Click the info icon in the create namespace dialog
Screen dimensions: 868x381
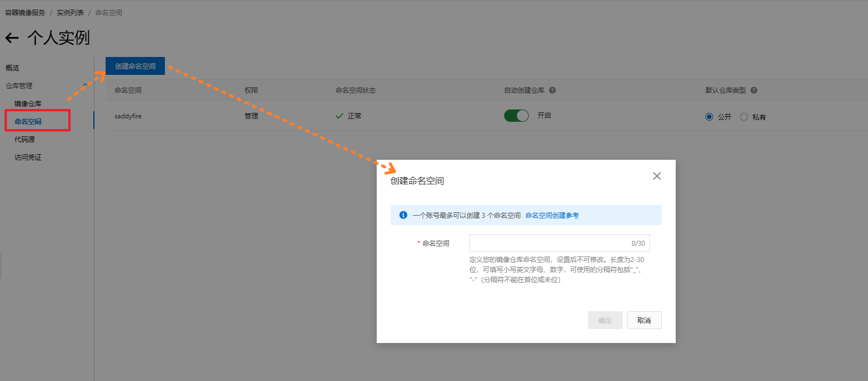point(403,215)
